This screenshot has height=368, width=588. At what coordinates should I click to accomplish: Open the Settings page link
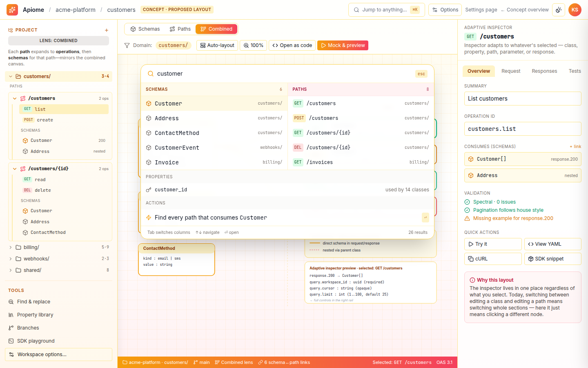(x=481, y=10)
